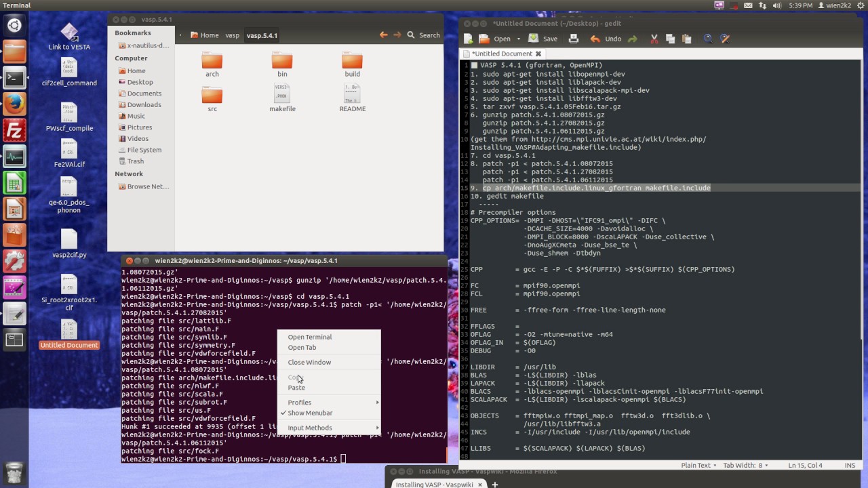Screen dimensions: 868x488
Task: Switch to the *Untitled Document tab in gedit
Action: click(501, 54)
